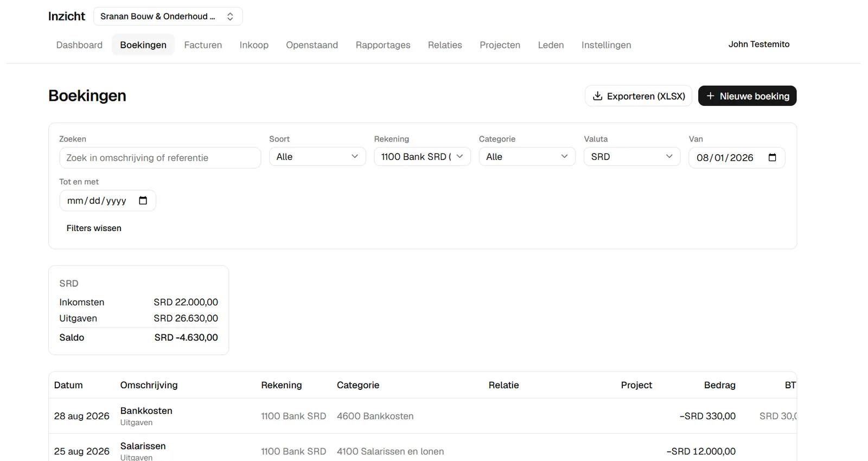
Task: Click the Omschrijving column header
Action: click(x=149, y=385)
